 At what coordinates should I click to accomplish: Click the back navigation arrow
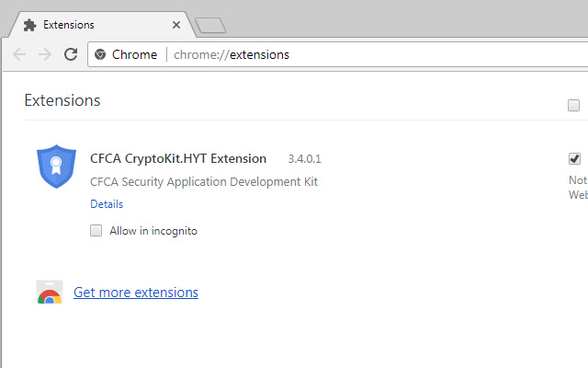(x=19, y=54)
